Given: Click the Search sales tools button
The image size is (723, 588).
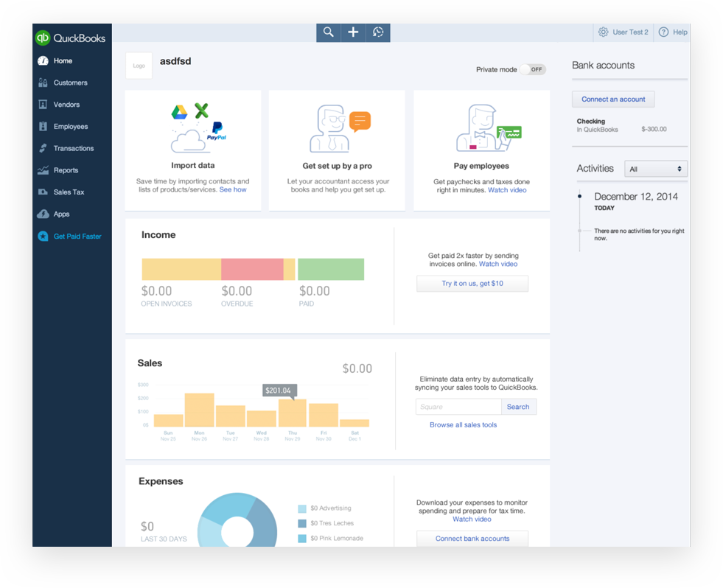Looking at the screenshot, I should point(518,407).
